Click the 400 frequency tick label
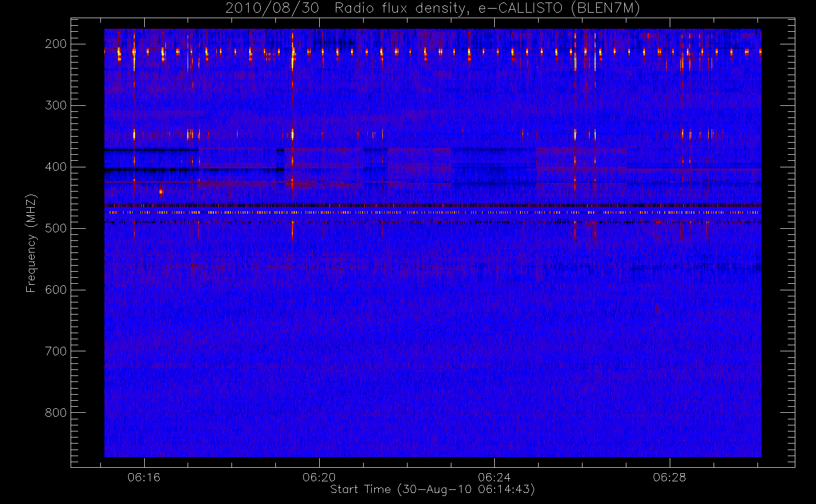The image size is (816, 504). coord(56,167)
